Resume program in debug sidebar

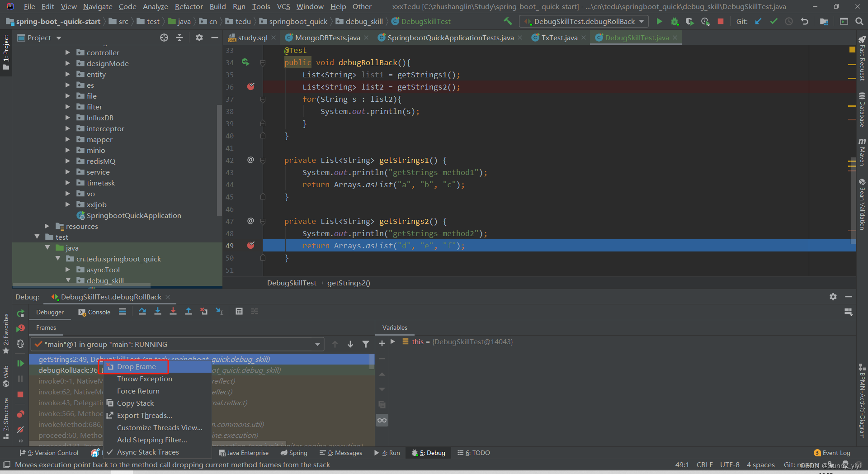20,363
